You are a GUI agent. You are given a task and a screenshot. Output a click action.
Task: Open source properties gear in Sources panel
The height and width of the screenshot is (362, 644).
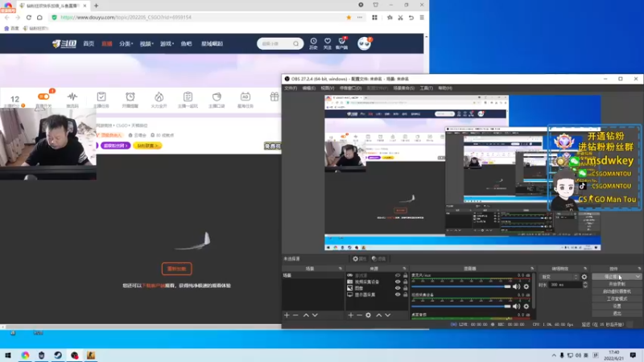coord(369,315)
